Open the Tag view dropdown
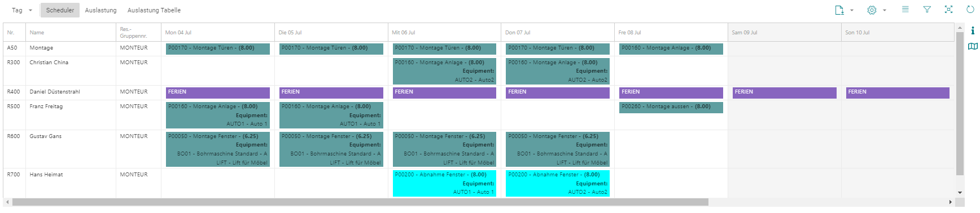 (23, 10)
